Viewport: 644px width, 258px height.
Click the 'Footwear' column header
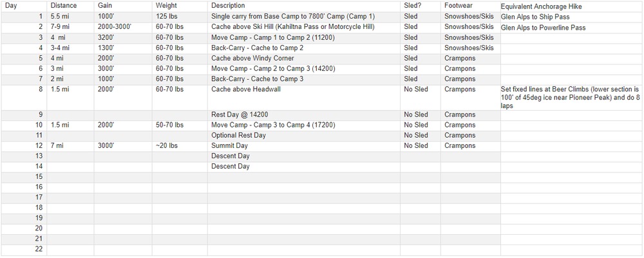(457, 5)
